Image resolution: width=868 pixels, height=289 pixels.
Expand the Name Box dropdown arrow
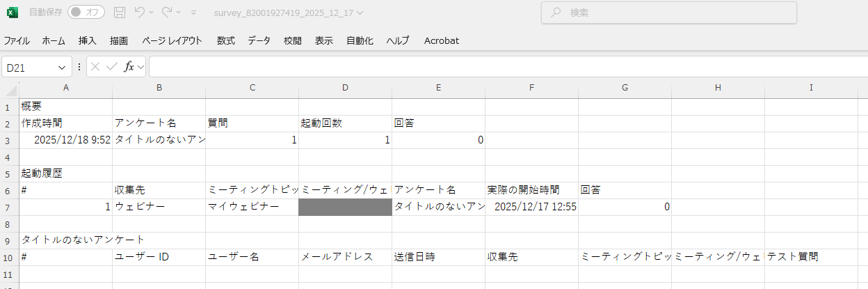[x=62, y=68]
